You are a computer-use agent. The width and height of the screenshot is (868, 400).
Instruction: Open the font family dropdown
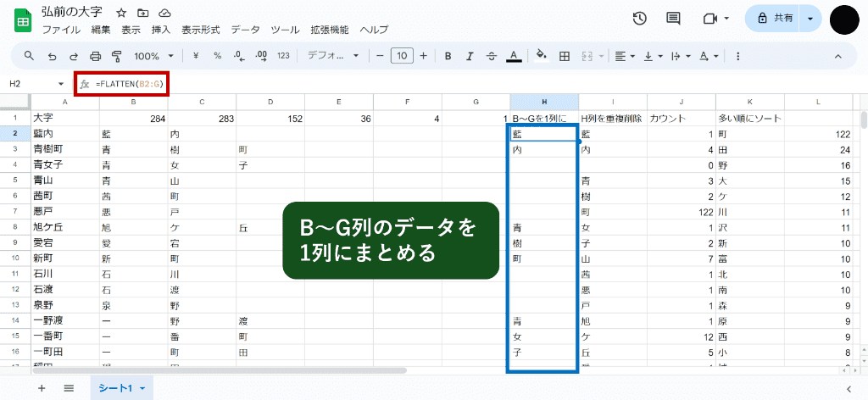pos(332,56)
